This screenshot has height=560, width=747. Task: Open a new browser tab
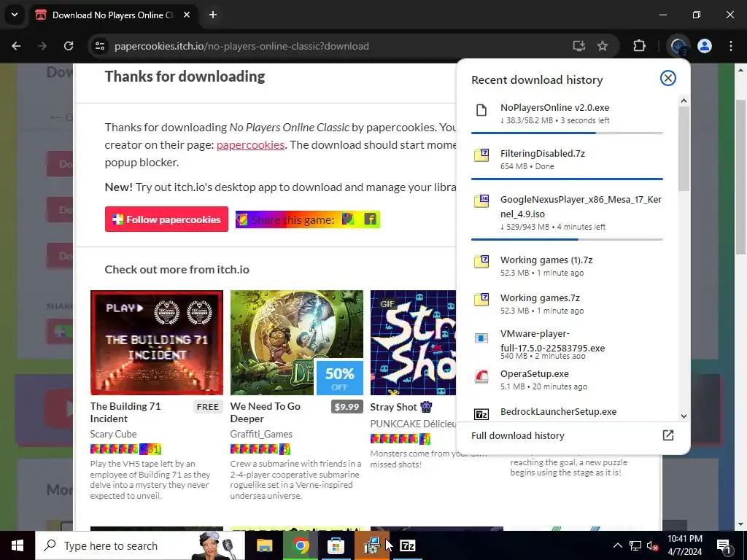213,15
